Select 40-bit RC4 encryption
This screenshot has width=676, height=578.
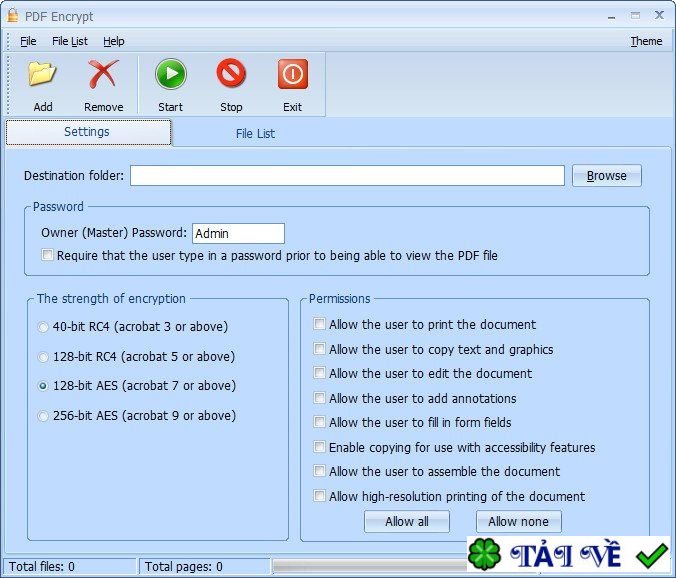pos(43,327)
